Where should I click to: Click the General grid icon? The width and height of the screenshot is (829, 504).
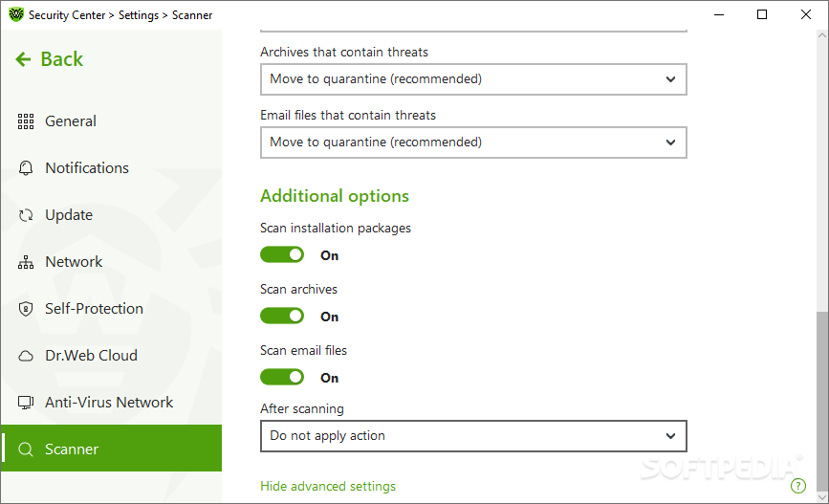[26, 121]
